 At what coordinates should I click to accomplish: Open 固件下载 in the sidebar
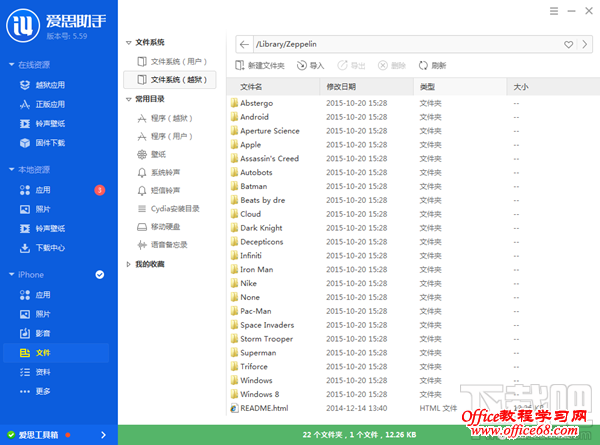pos(42,143)
